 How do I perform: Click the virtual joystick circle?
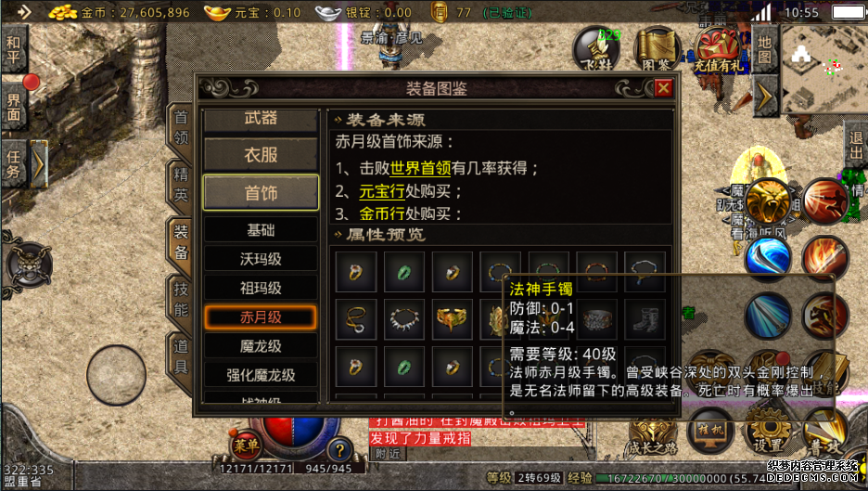[x=116, y=375]
